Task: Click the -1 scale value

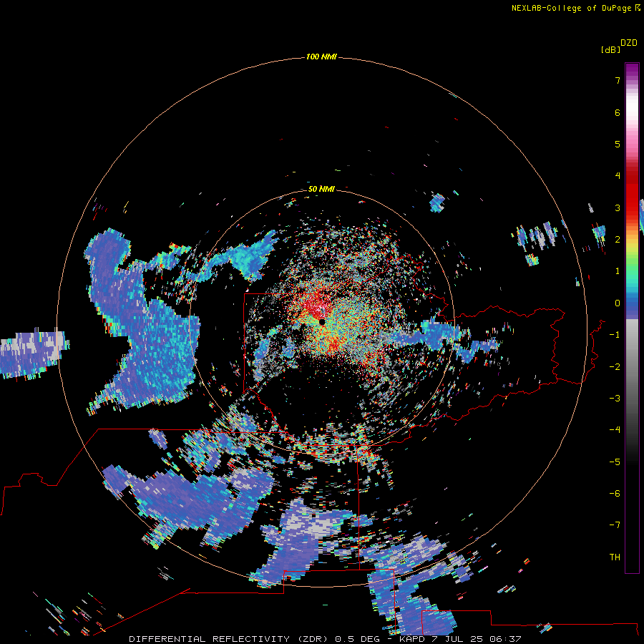Action: (615, 335)
